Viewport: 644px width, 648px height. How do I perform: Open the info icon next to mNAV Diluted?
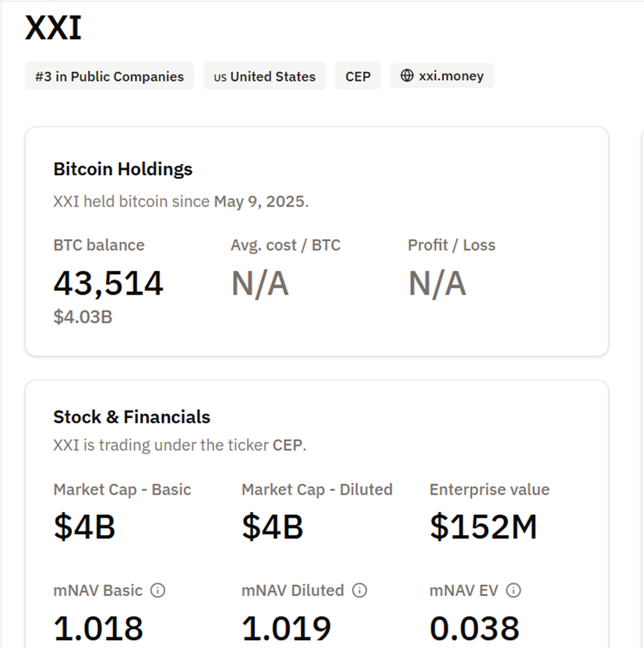359,591
